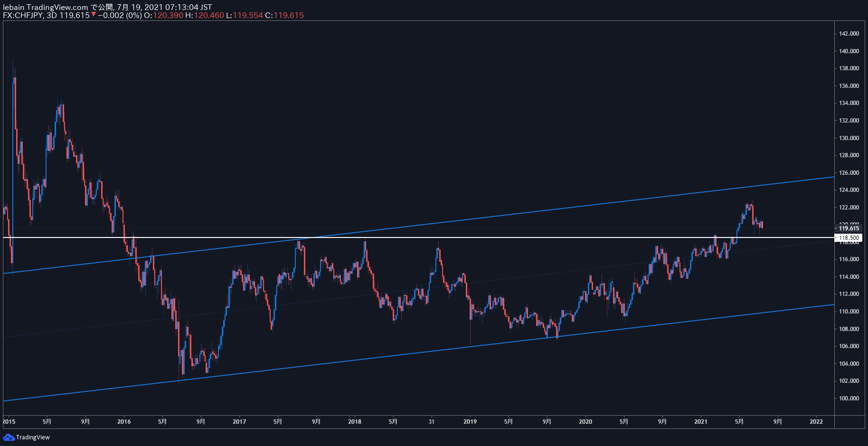Viewport: 868px width, 446px height.
Task: Click the 2022 label on time axis
Action: pyautogui.click(x=816, y=421)
